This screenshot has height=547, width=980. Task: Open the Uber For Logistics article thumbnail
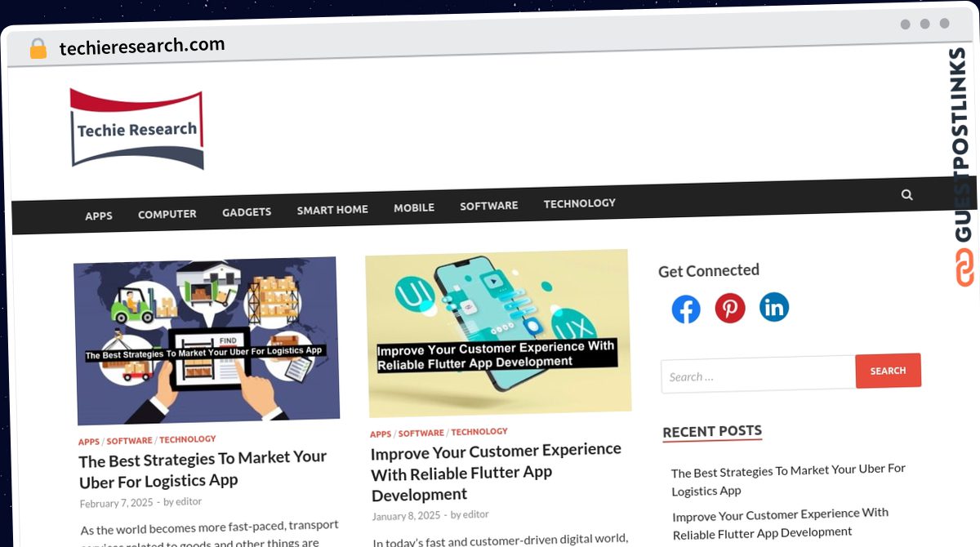(207, 340)
